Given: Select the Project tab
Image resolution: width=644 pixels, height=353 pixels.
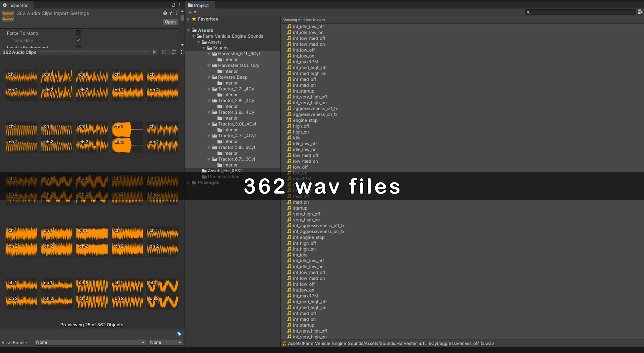Looking at the screenshot, I should coord(198,5).
